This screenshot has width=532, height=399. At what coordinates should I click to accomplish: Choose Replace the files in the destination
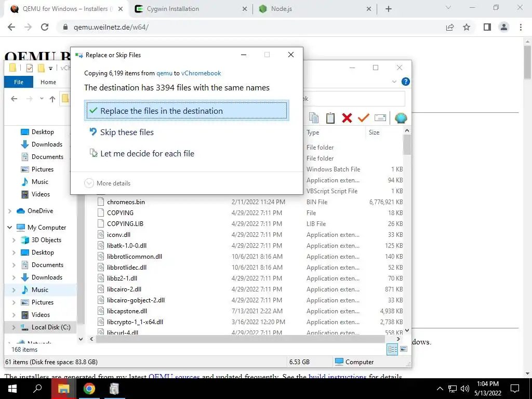[x=187, y=111]
